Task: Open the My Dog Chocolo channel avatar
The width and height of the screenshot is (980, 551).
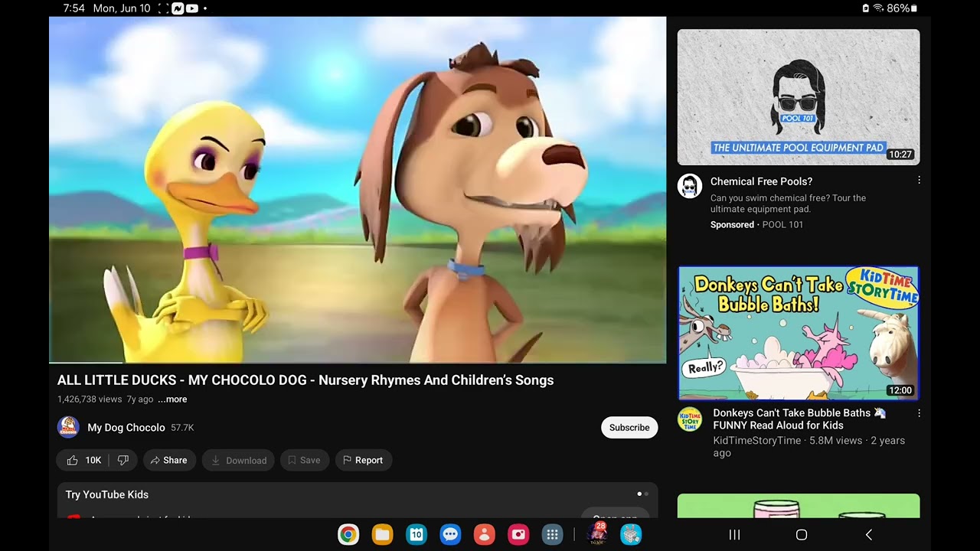Action: [68, 427]
